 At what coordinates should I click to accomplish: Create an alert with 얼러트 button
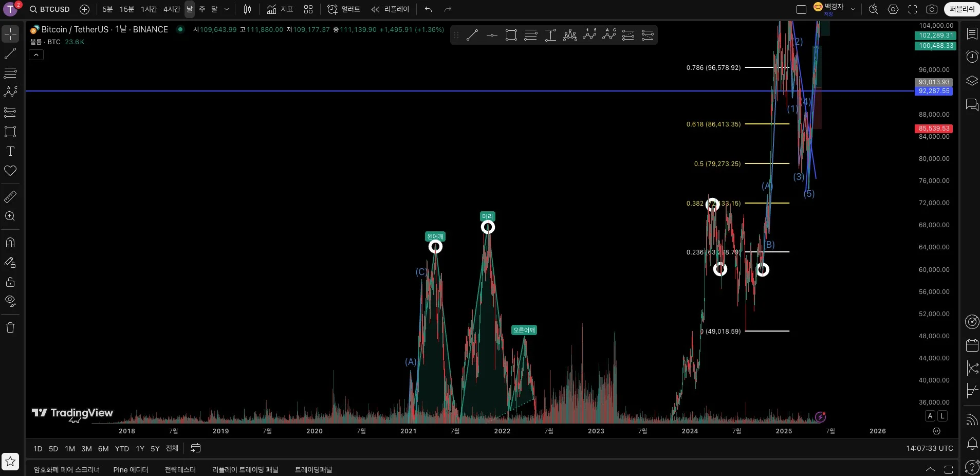tap(344, 9)
